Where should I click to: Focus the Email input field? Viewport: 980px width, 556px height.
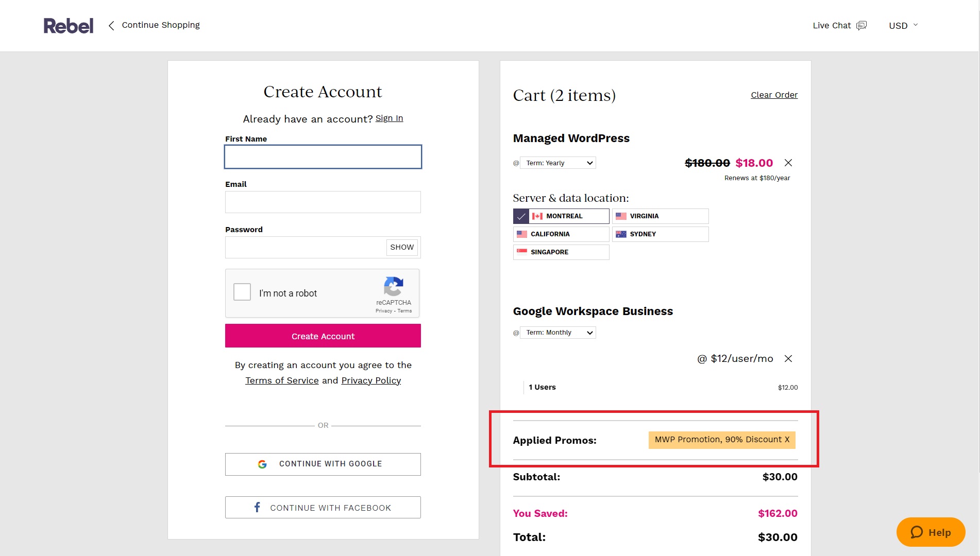click(323, 202)
